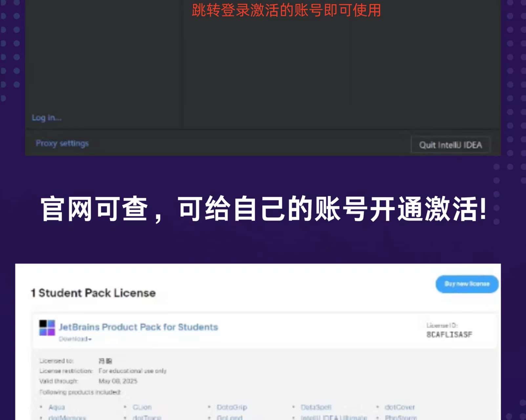
Task: Open Proxy settings in the IntelliJ dialog
Action: (x=62, y=143)
